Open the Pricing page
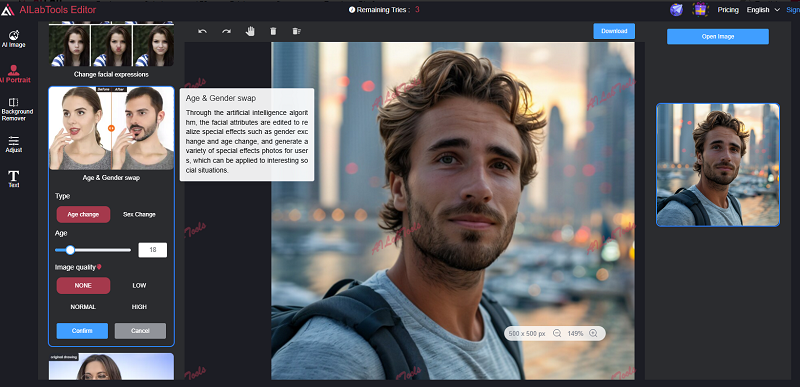The width and height of the screenshot is (800, 387). point(728,10)
